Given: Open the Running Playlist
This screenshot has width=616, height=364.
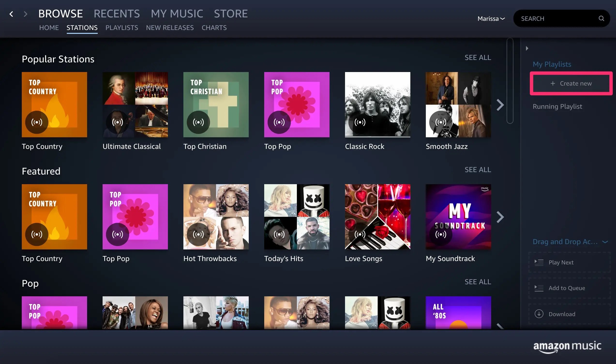Looking at the screenshot, I should (x=557, y=106).
